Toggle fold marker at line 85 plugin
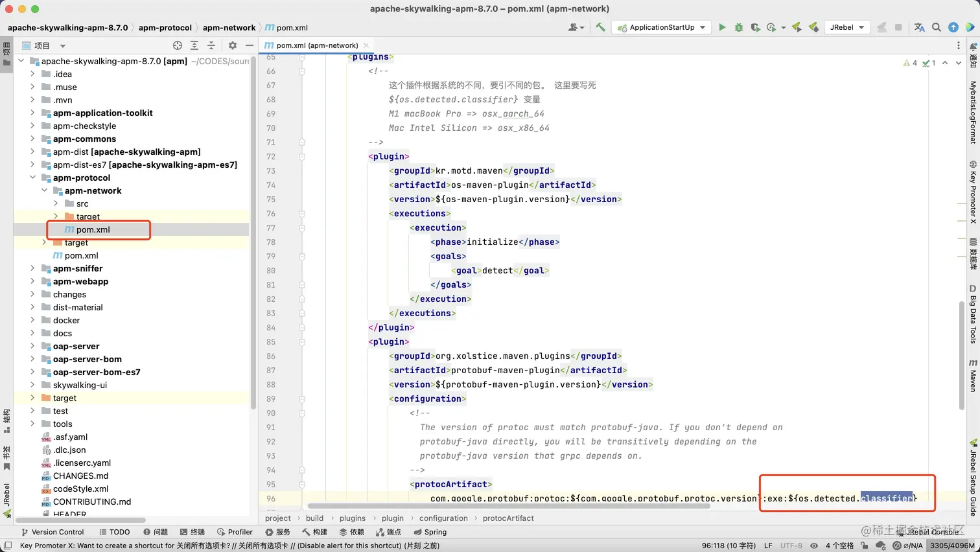Viewport: 980px width, 552px height. tap(301, 342)
